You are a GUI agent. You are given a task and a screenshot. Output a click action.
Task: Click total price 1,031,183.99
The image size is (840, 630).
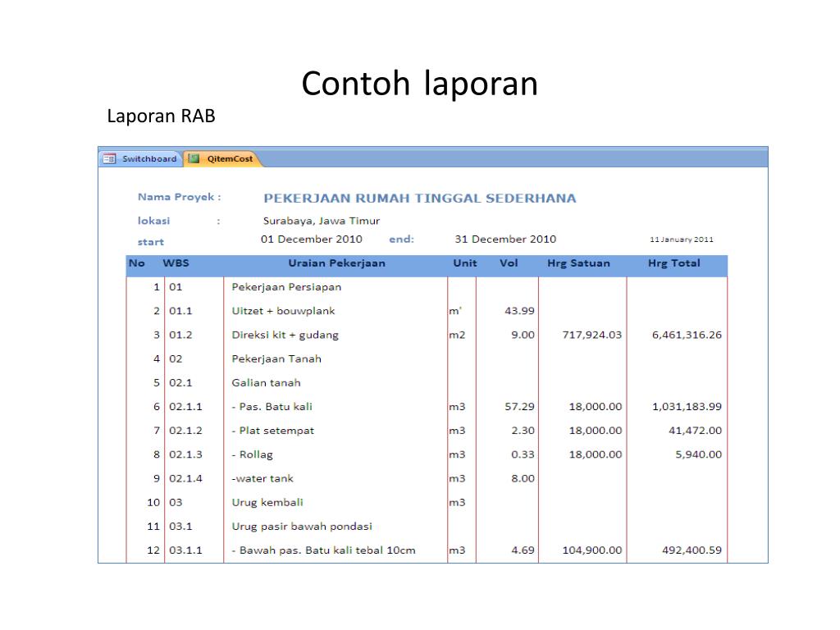[687, 407]
